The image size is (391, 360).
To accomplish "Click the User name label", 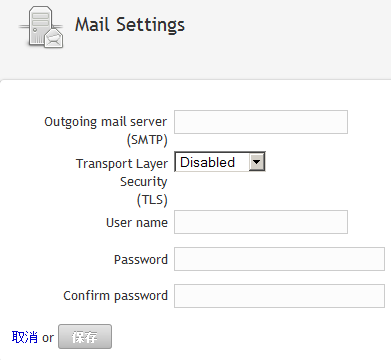I will click(137, 223).
